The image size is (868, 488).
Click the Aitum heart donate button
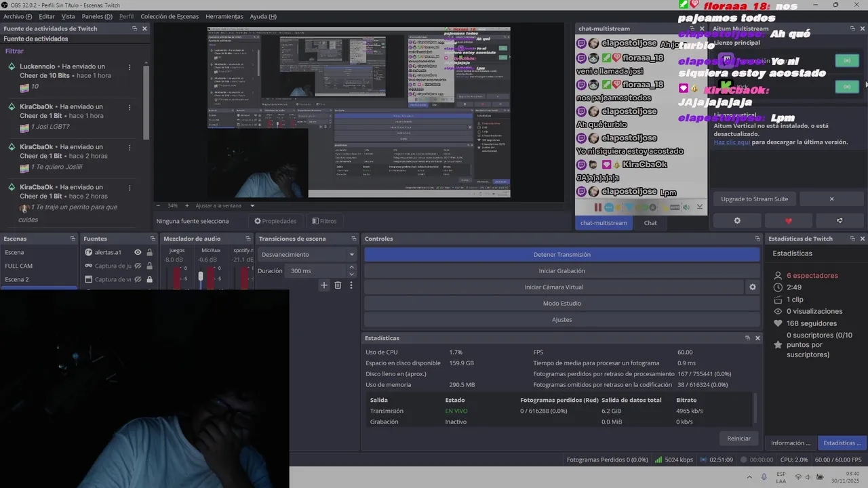click(788, 220)
